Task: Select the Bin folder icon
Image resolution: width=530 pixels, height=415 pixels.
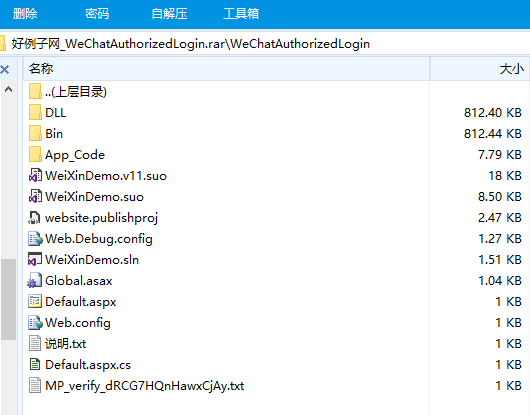Action: click(x=35, y=133)
